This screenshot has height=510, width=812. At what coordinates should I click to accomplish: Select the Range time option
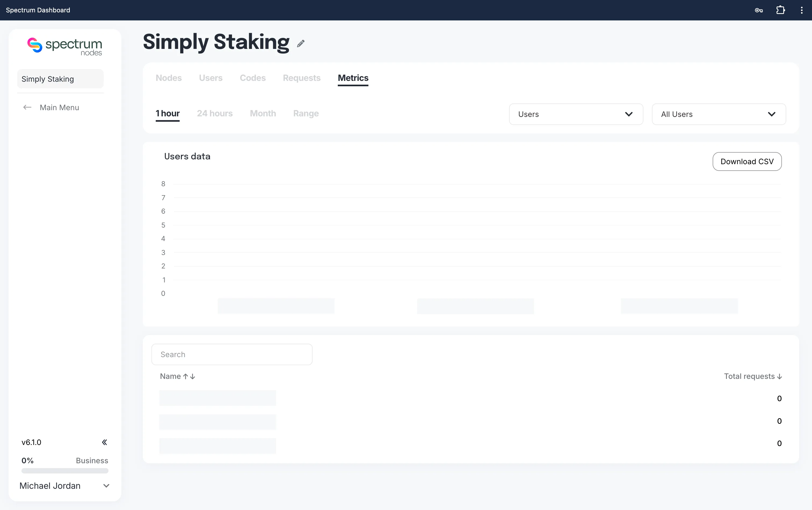tap(306, 114)
